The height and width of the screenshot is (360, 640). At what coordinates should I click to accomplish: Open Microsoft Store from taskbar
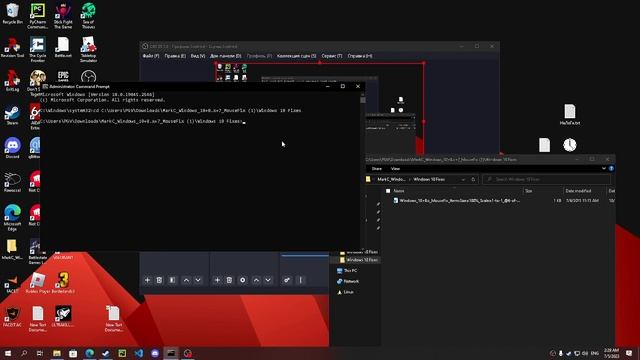[73, 353]
